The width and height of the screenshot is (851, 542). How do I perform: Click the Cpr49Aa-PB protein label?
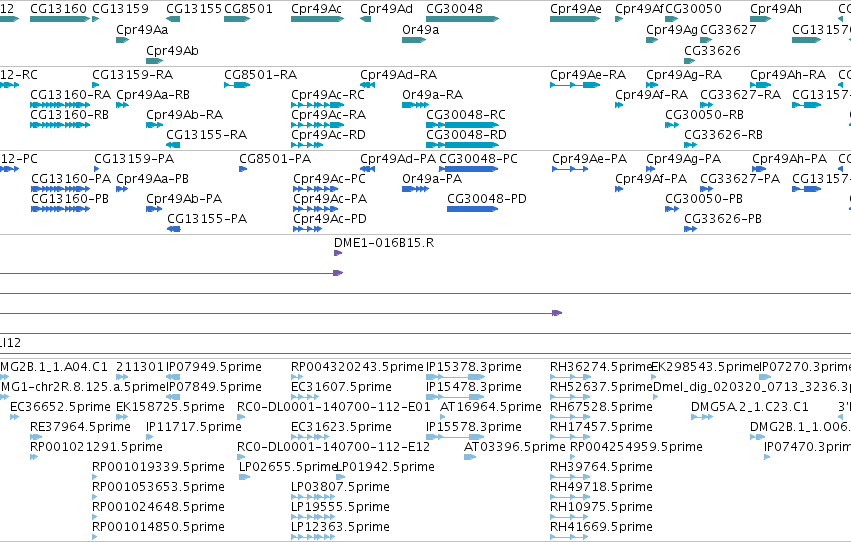click(153, 179)
